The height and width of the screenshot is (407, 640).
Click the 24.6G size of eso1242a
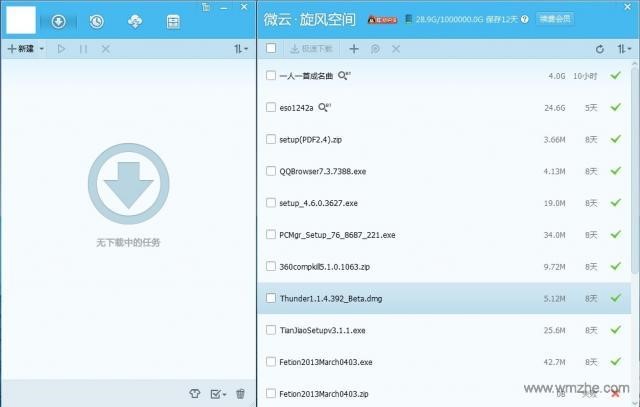click(555, 108)
